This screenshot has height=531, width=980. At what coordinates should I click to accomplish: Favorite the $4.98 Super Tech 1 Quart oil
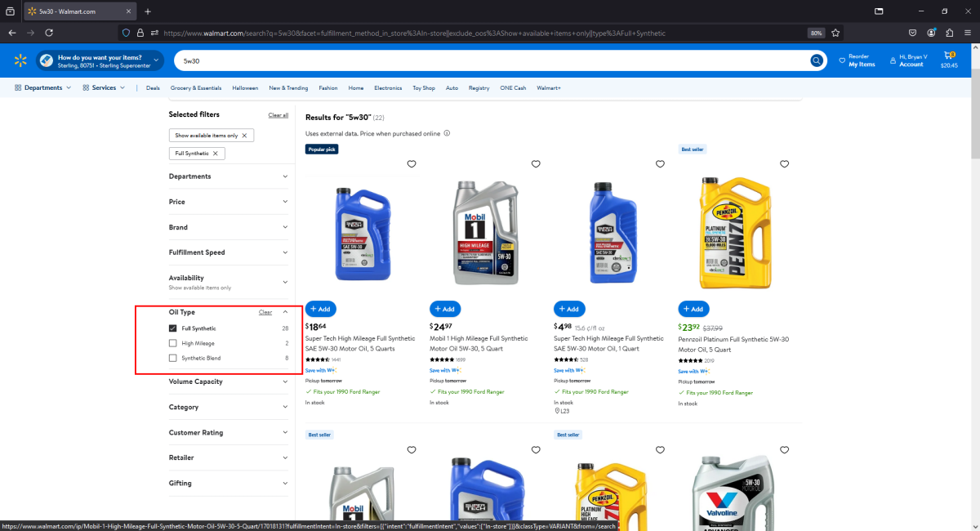pyautogui.click(x=660, y=164)
